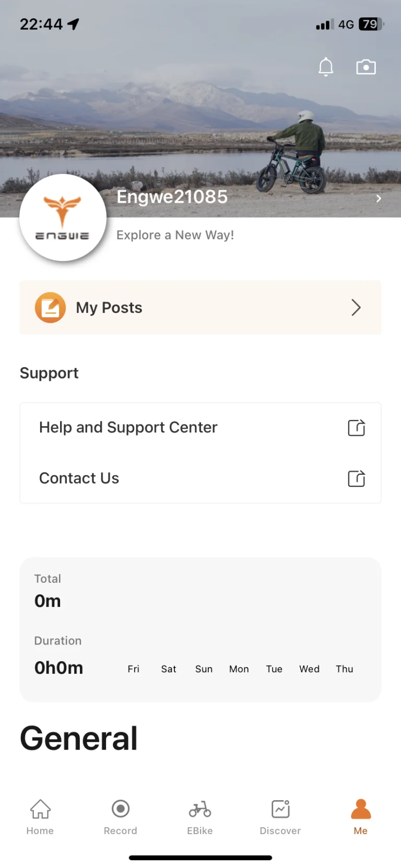Tap the Total 0m distance stat
The image size is (401, 868).
click(x=48, y=601)
